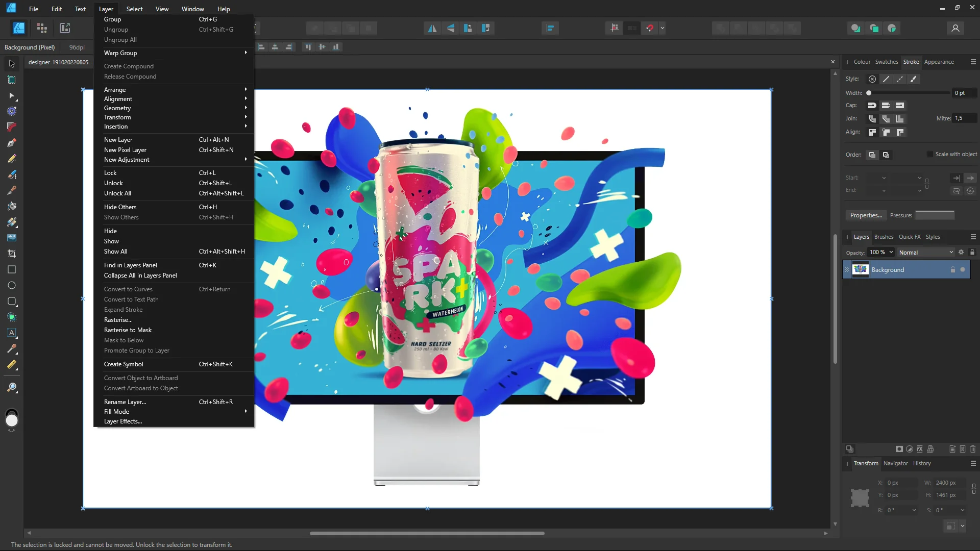Select the Artistic Text tool
This screenshot has width=980, height=551.
(x=12, y=333)
